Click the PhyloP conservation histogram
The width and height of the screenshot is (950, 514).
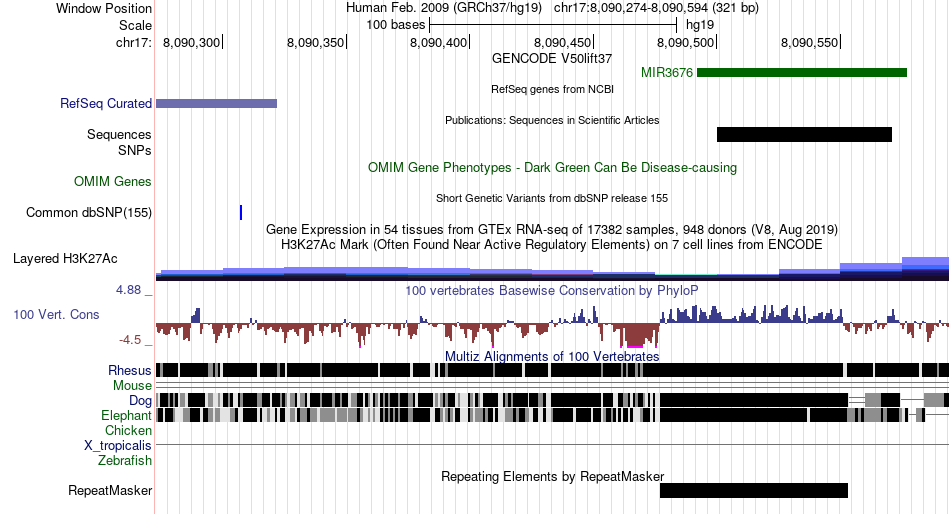552,325
